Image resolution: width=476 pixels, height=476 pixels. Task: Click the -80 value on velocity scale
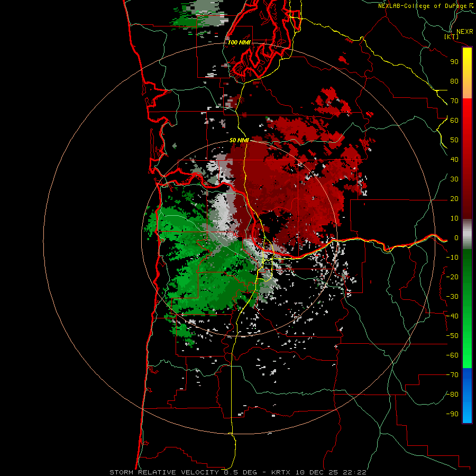click(x=452, y=395)
